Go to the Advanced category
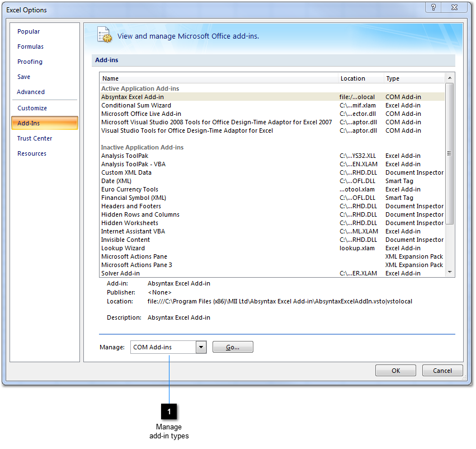Image resolution: width=476 pixels, height=449 pixels. click(x=31, y=92)
